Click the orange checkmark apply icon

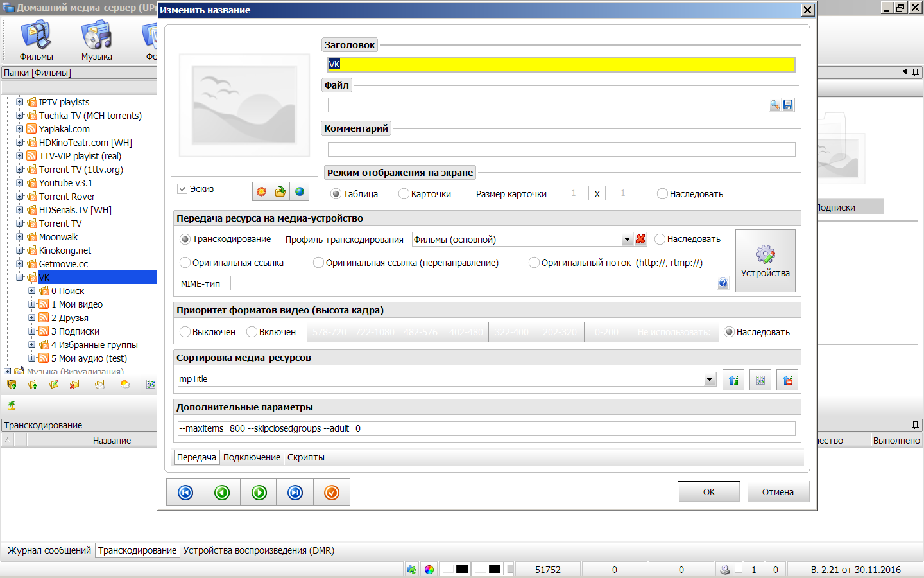tap(332, 493)
